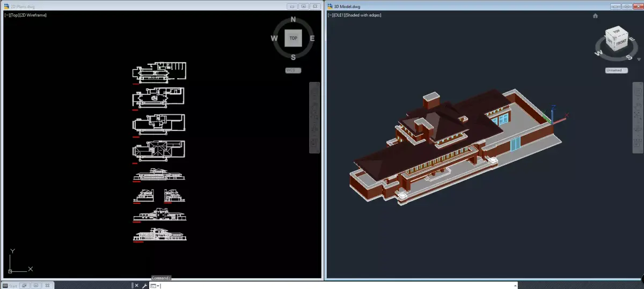This screenshot has height=289, width=644.
Task: Select the FRONT face of the ViewCube
Action: tap(620, 43)
